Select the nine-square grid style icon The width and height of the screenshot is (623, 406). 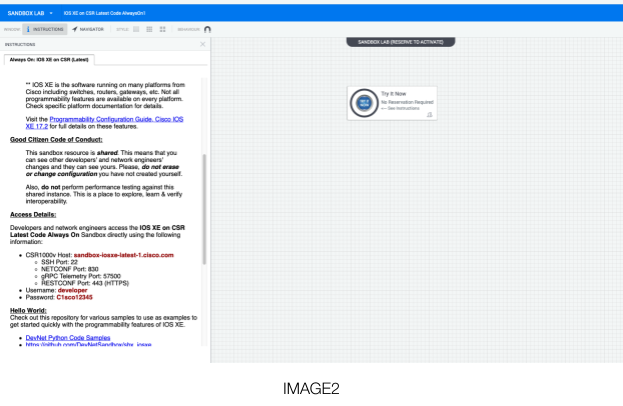(149, 29)
